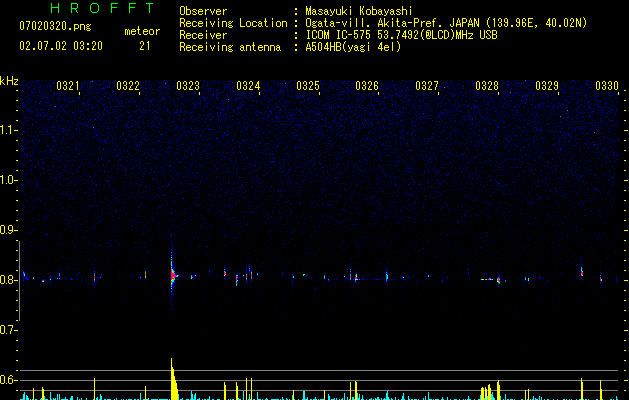Click the meteor count value 21
This screenshot has width=629, height=400.
tap(145, 46)
